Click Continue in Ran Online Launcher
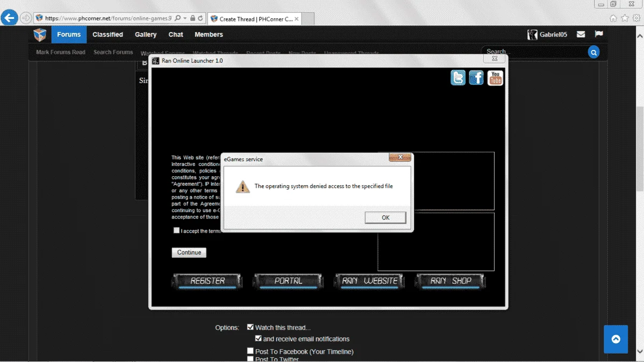Viewport: 644px width, 362px height. [189, 252]
